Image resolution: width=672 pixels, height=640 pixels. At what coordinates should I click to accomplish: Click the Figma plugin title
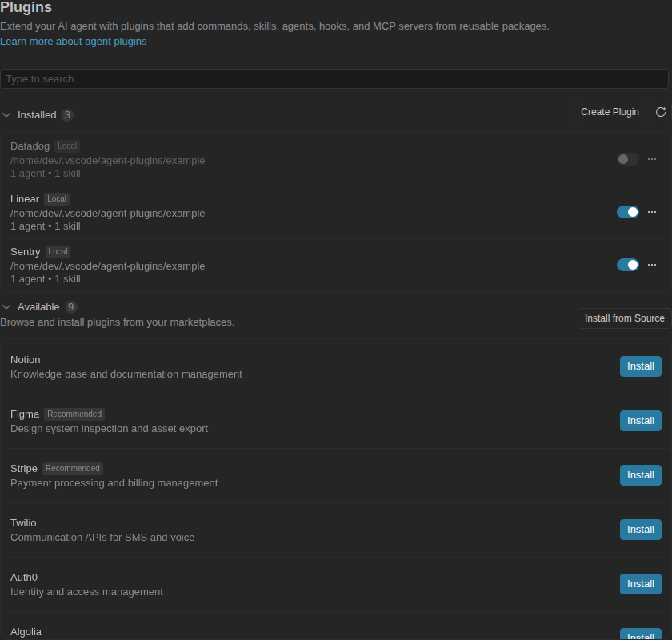pos(25,414)
